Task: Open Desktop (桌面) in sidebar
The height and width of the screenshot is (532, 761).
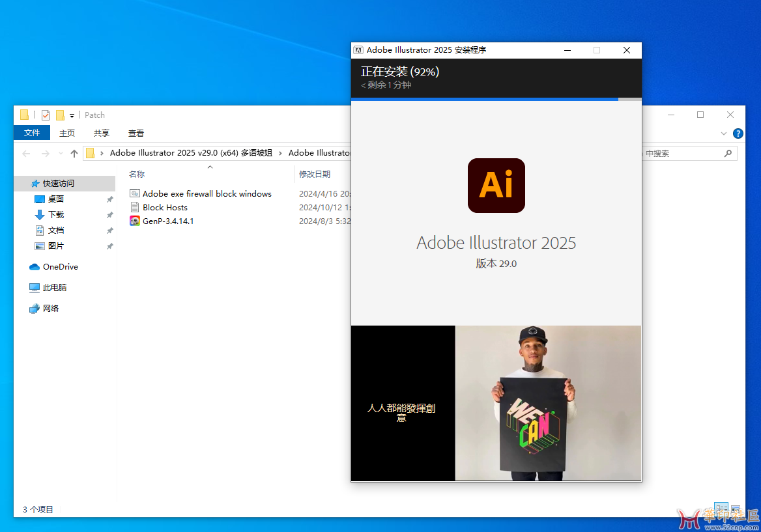Action: pyautogui.click(x=56, y=199)
